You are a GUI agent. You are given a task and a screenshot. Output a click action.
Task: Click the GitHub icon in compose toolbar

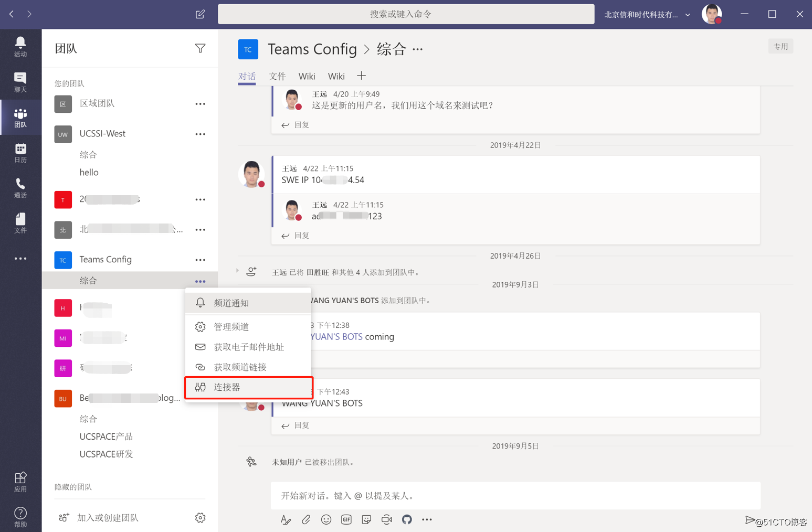(x=407, y=519)
